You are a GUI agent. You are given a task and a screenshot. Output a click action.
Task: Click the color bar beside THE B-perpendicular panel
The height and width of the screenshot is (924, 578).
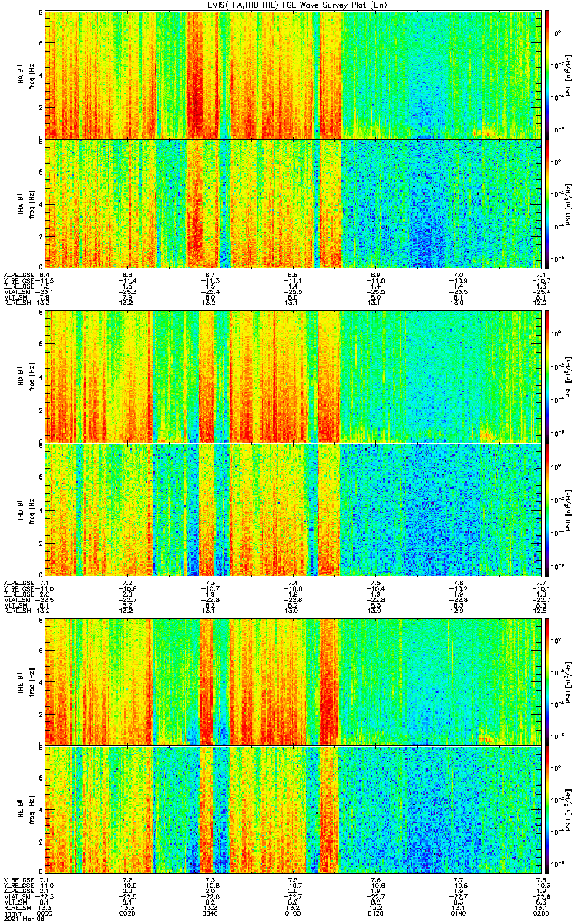[547, 681]
